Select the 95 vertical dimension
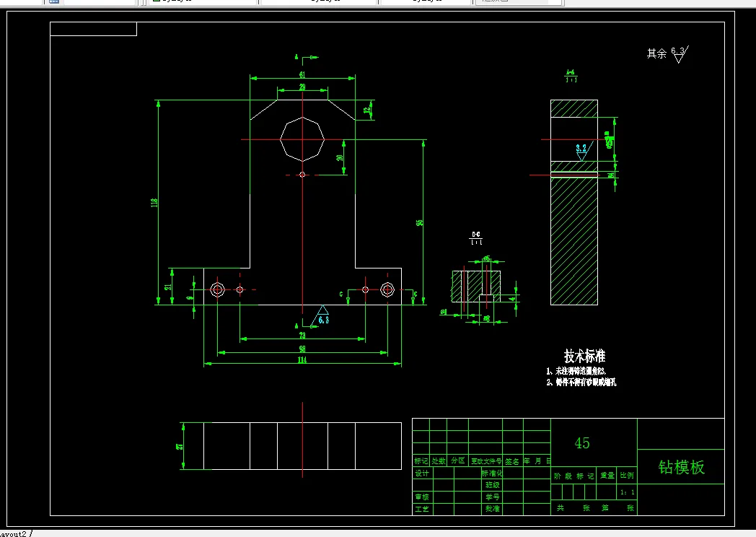Image resolution: width=756 pixels, height=537 pixels. (x=419, y=223)
